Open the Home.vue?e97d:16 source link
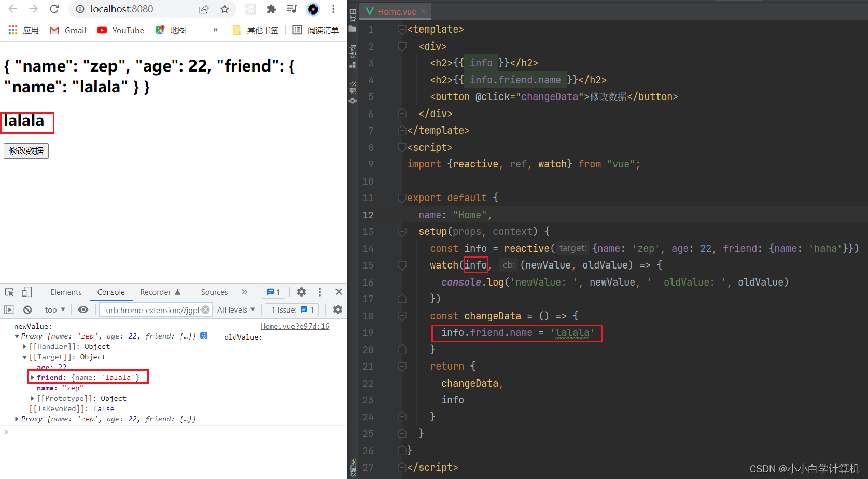 [x=295, y=326]
